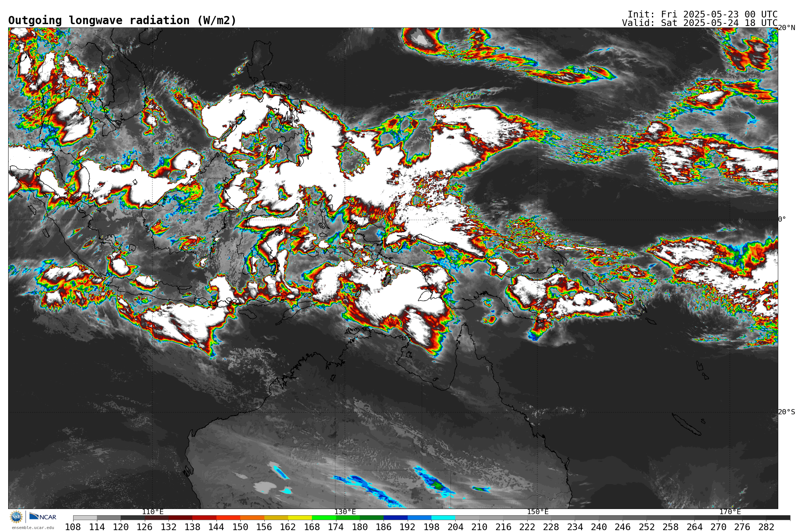
Task: Click the colorbar value 204
Action: (455, 527)
